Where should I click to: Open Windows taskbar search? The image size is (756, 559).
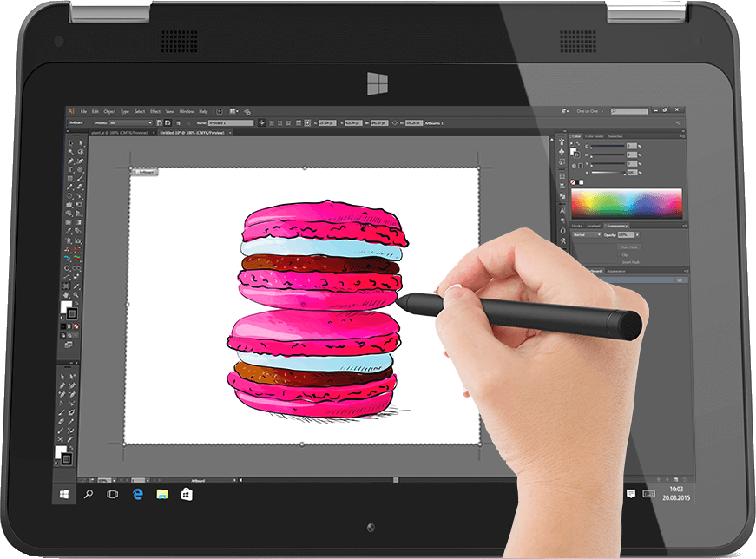(x=89, y=494)
